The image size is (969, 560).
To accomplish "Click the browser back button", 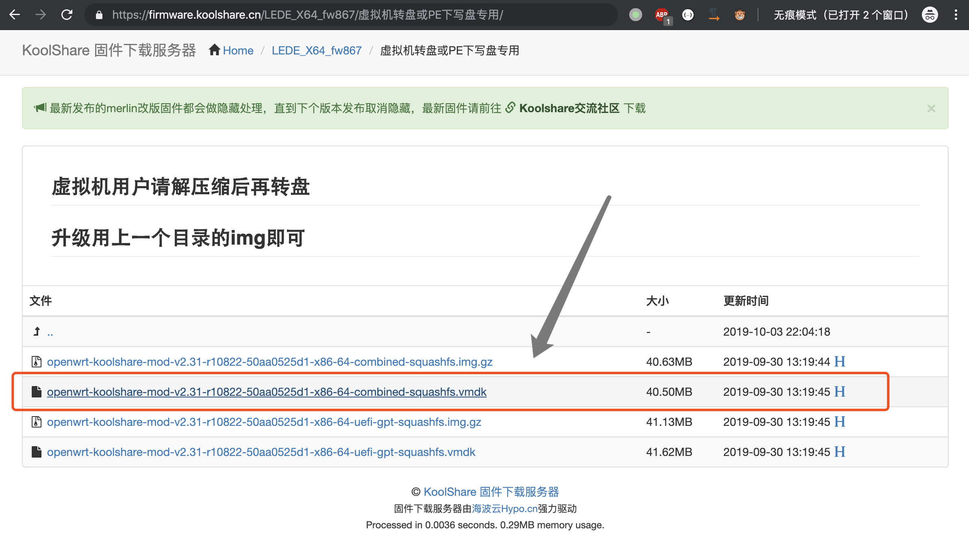I will pyautogui.click(x=15, y=15).
